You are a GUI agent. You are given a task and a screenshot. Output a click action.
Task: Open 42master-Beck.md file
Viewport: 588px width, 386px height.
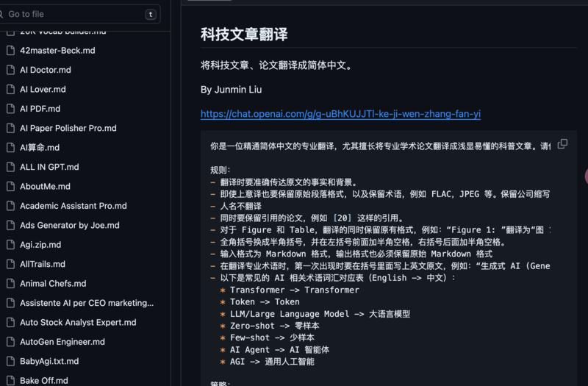tap(57, 50)
